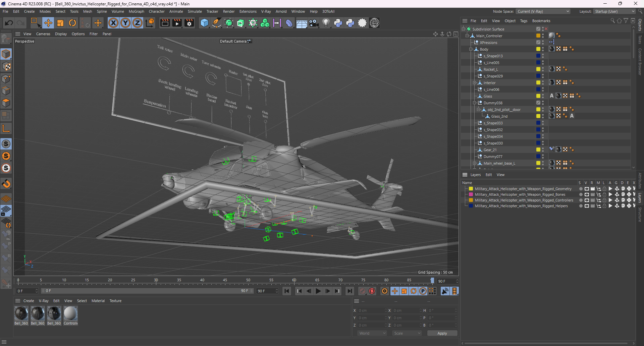Image resolution: width=644 pixels, height=346 pixels.
Task: Go to end of animation
Action: [x=350, y=291]
